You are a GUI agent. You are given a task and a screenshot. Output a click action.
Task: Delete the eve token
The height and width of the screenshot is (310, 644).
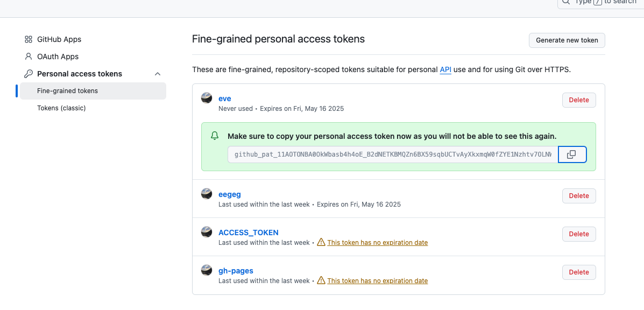pos(579,100)
